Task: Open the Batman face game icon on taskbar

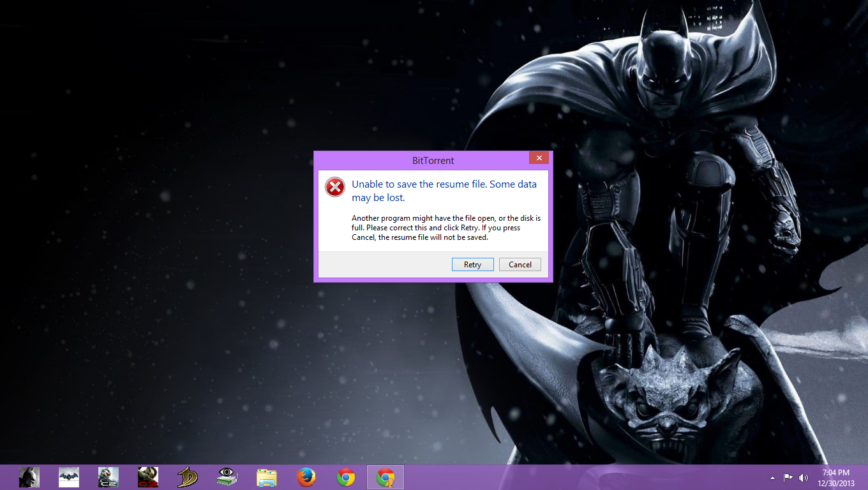Action: click(29, 477)
